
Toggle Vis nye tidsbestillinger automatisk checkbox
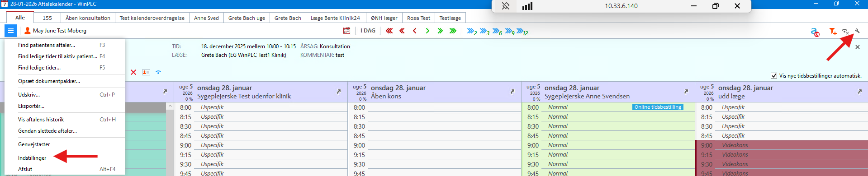(x=773, y=76)
